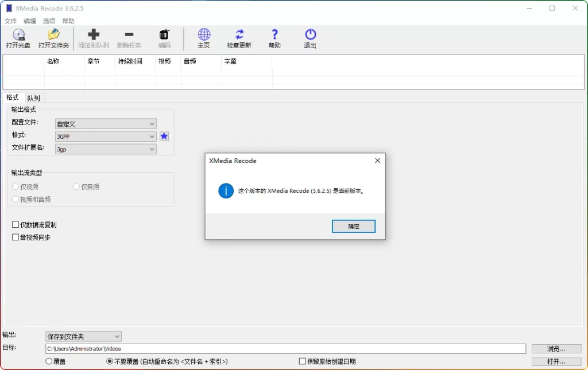Click the 浏览 (Browse) button
This screenshot has height=370, width=588.
point(555,348)
